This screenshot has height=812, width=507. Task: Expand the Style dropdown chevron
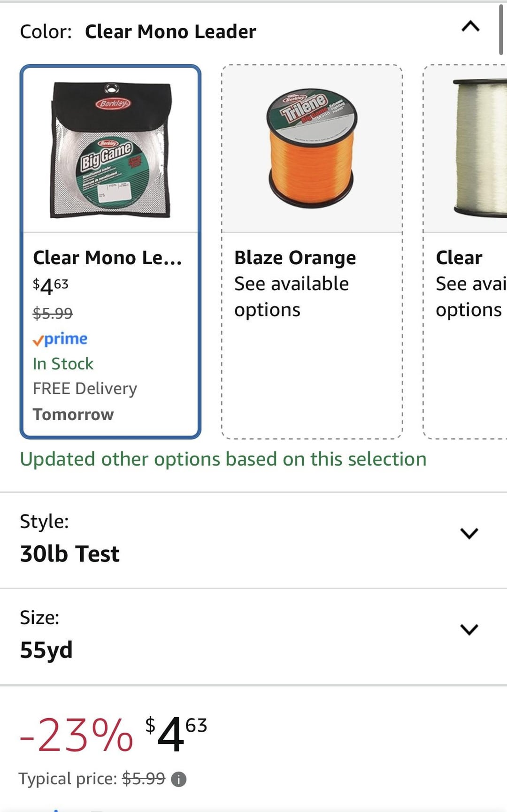[x=469, y=533]
